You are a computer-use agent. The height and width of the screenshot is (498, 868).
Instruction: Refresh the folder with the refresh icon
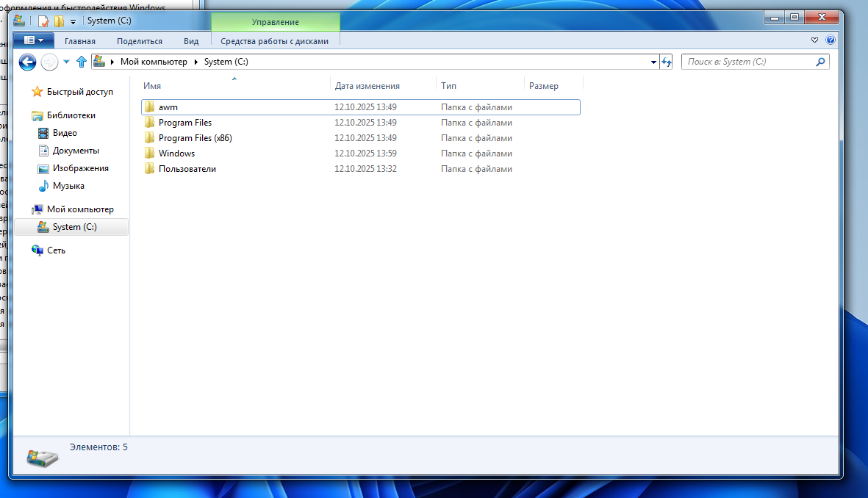point(667,62)
